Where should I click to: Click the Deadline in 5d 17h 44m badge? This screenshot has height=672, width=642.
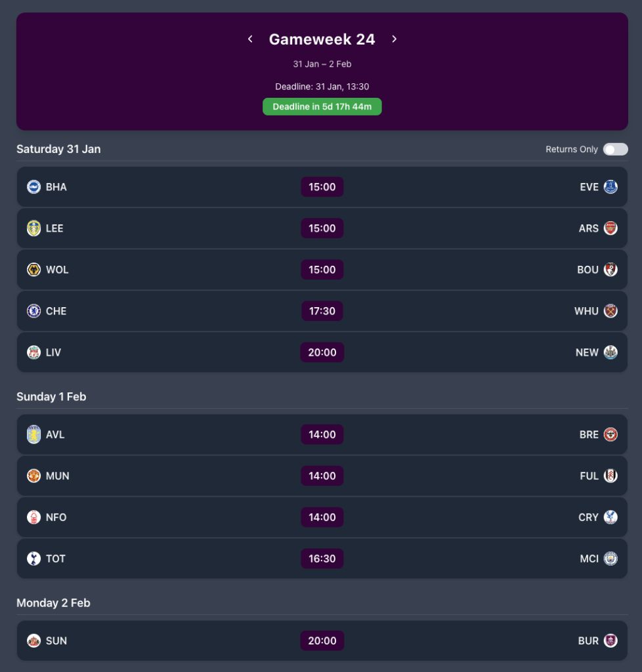tap(322, 106)
